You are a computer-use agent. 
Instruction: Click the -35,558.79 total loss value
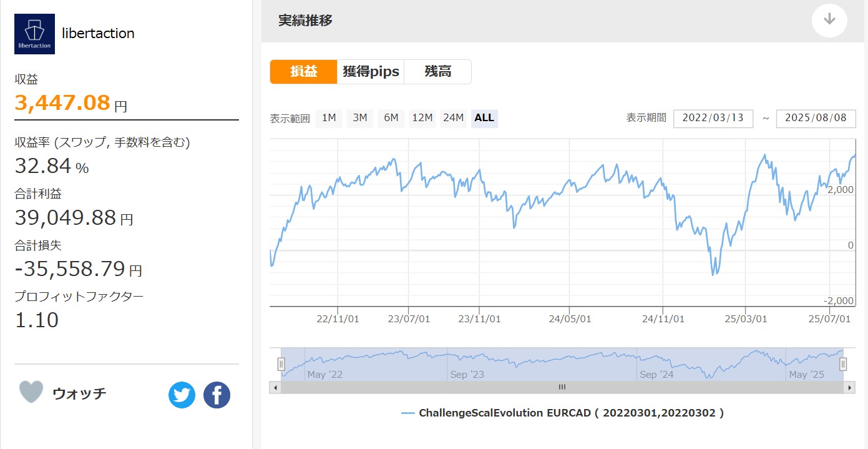pos(70,269)
